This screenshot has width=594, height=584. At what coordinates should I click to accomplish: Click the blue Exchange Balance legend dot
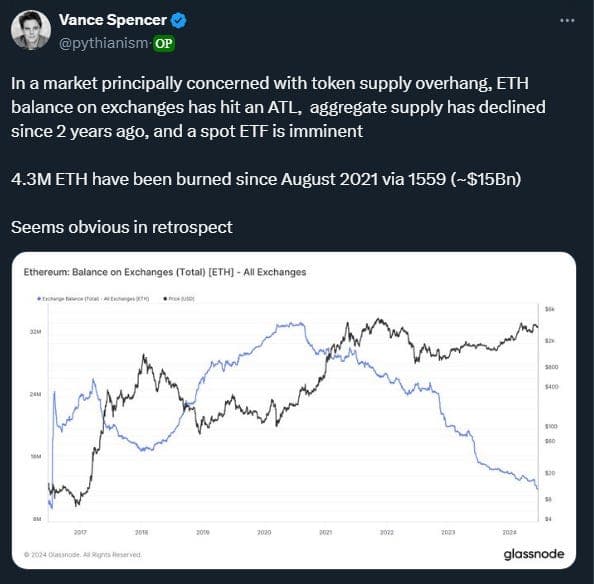click(x=39, y=299)
